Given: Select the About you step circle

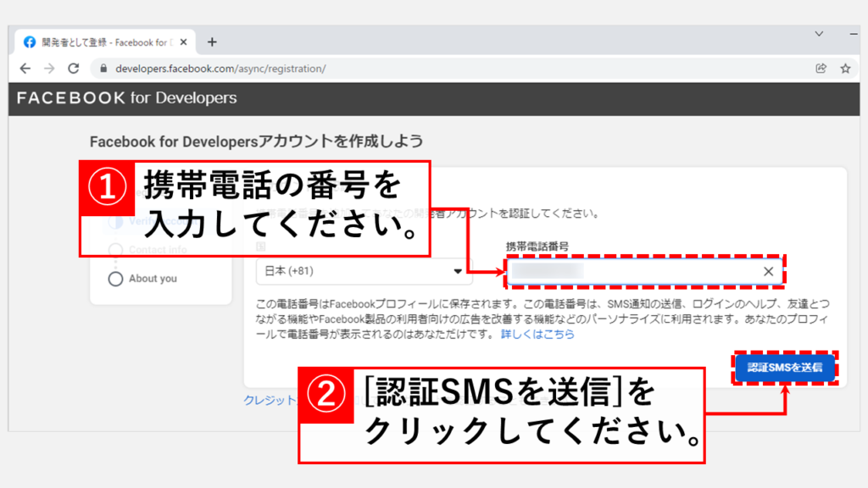Looking at the screenshot, I should tap(116, 279).
